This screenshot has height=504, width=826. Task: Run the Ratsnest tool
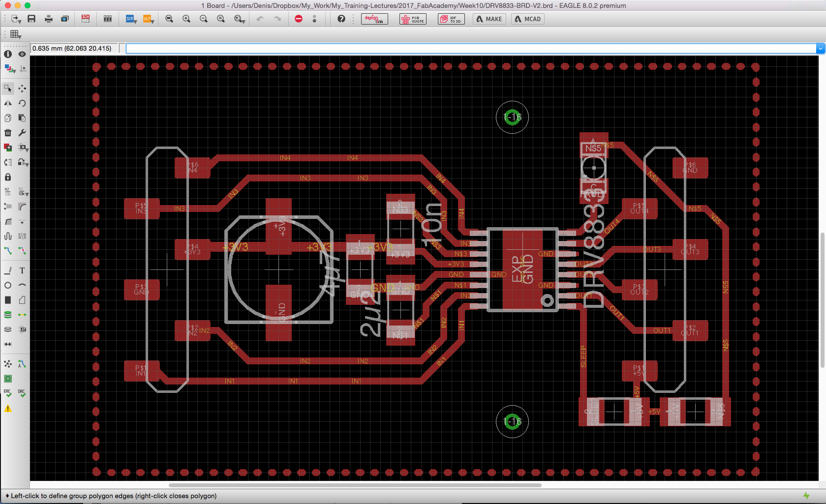pyautogui.click(x=8, y=364)
